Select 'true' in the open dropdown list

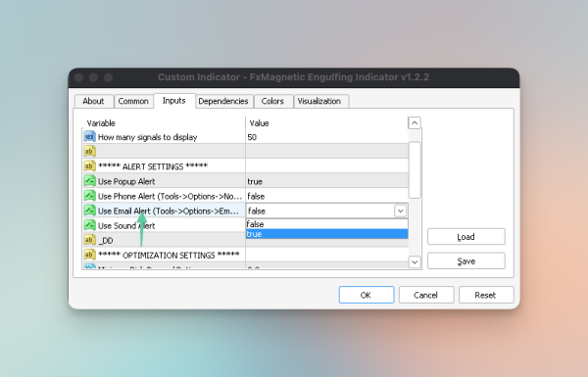[326, 234]
